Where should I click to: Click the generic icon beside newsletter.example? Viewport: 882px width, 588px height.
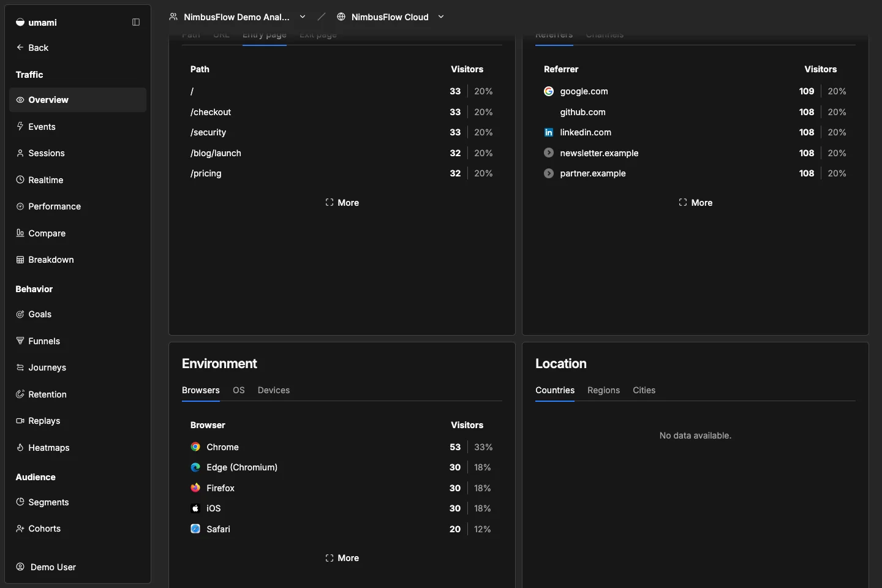(549, 153)
